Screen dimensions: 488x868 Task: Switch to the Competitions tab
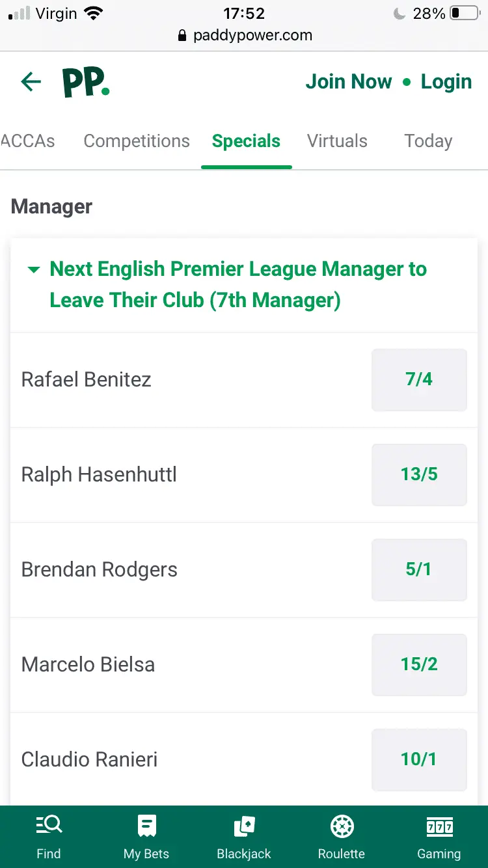coord(137,141)
